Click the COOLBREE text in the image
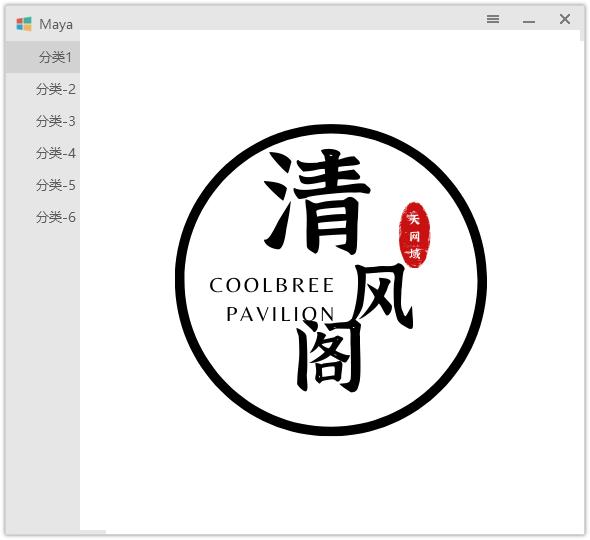Image resolution: width=590 pixels, height=540 pixels. [x=272, y=285]
